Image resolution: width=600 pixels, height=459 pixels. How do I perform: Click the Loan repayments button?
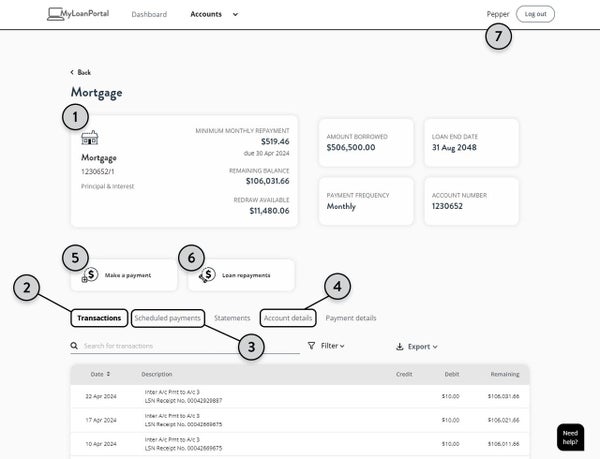pos(241,275)
